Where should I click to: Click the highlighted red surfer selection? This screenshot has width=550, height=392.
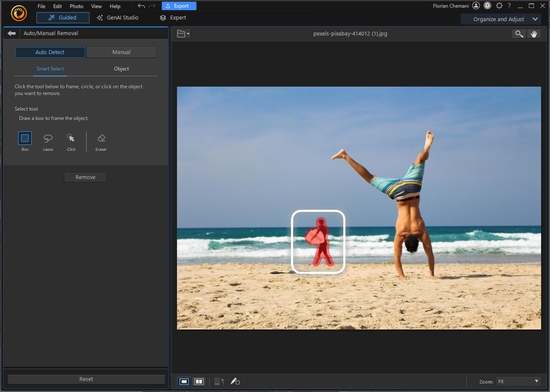coord(320,242)
